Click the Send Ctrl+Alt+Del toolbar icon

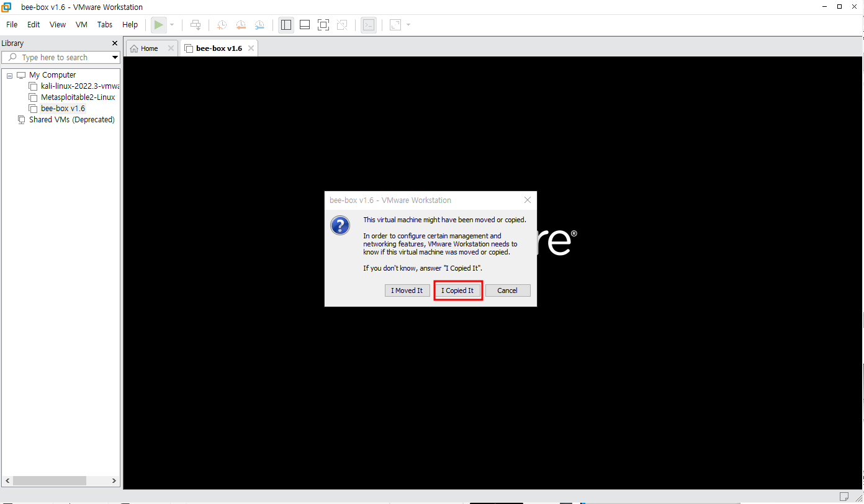point(196,25)
